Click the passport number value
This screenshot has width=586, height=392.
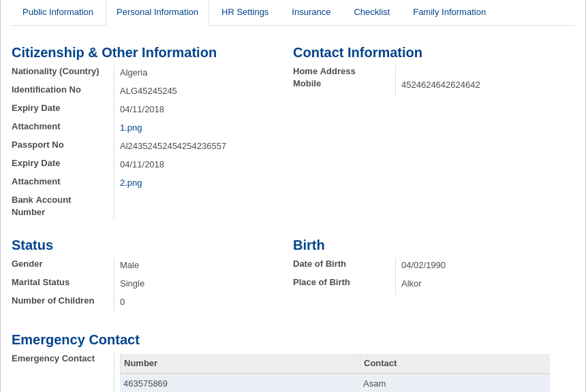(172, 146)
